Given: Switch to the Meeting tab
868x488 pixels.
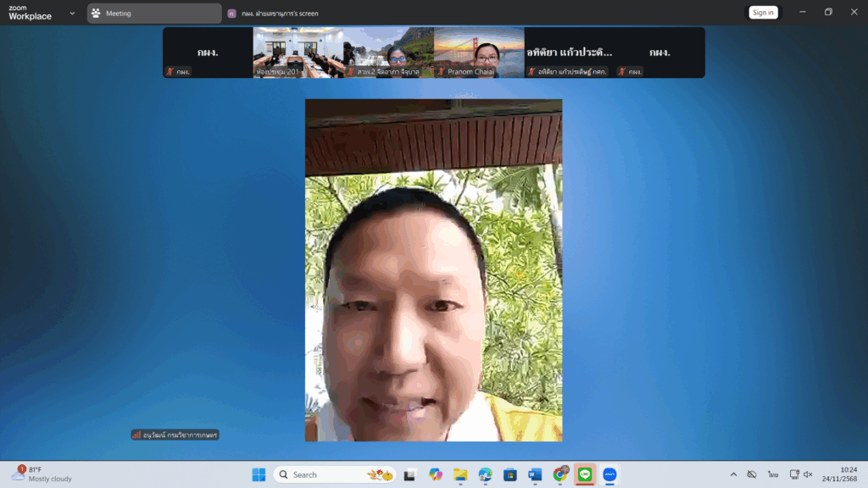Looking at the screenshot, I should coord(153,13).
